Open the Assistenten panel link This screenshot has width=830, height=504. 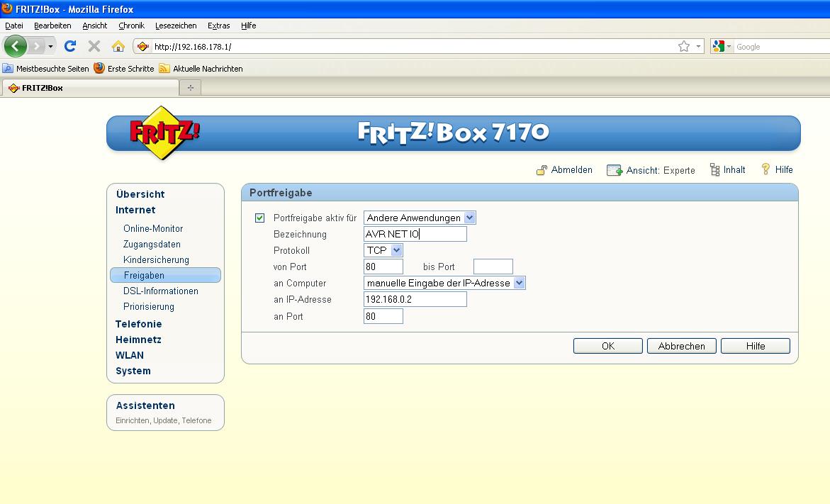[x=145, y=405]
